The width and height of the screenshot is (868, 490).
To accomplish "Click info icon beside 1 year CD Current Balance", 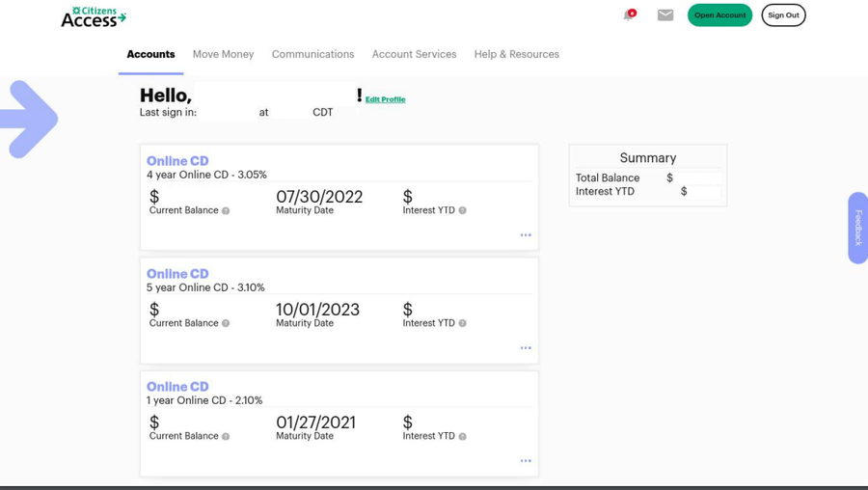I will 226,437.
